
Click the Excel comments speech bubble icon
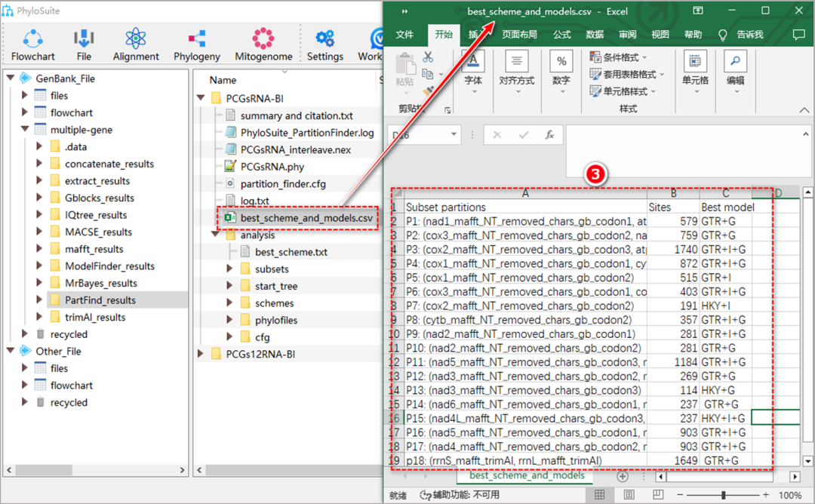click(x=798, y=35)
